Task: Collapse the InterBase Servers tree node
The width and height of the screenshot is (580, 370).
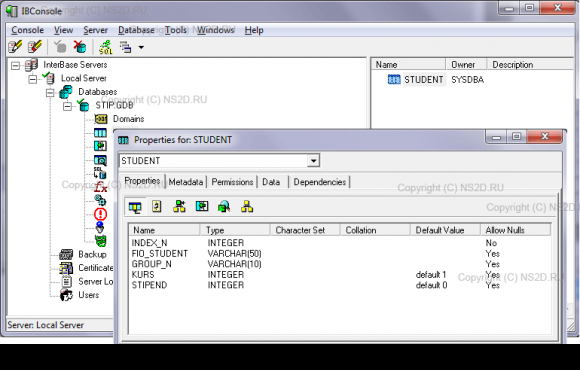Action: pos(15,66)
